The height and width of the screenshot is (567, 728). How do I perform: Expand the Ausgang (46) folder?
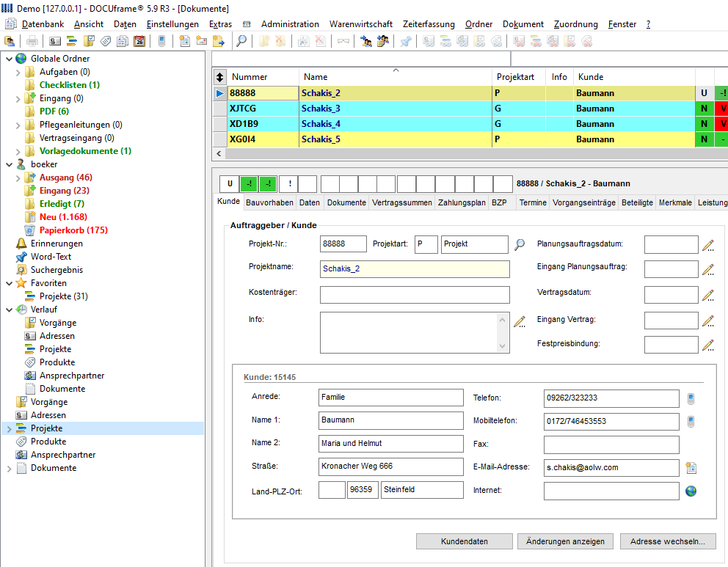point(18,178)
